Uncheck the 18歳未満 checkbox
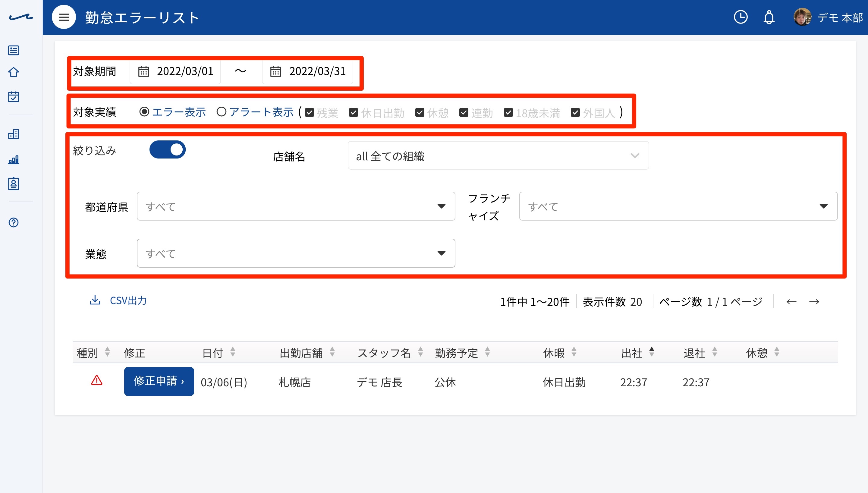 (x=508, y=113)
